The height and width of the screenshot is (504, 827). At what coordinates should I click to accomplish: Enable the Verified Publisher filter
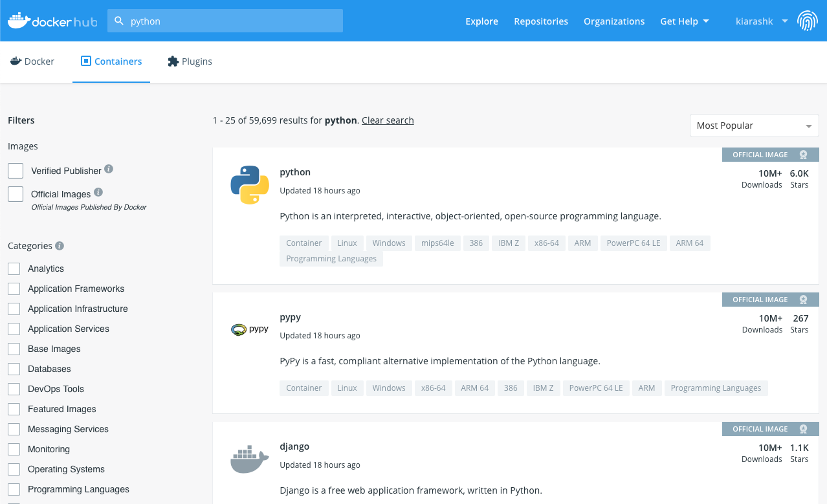(16, 171)
